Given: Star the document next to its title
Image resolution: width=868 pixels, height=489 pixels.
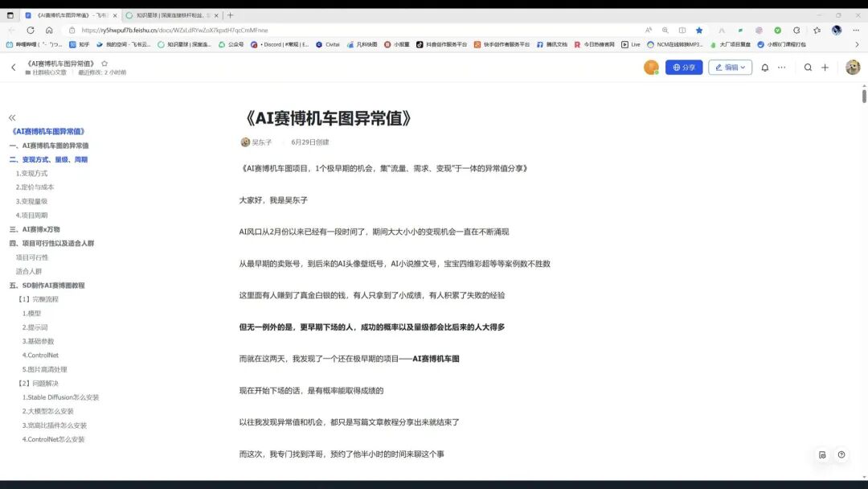Looking at the screenshot, I should [104, 64].
